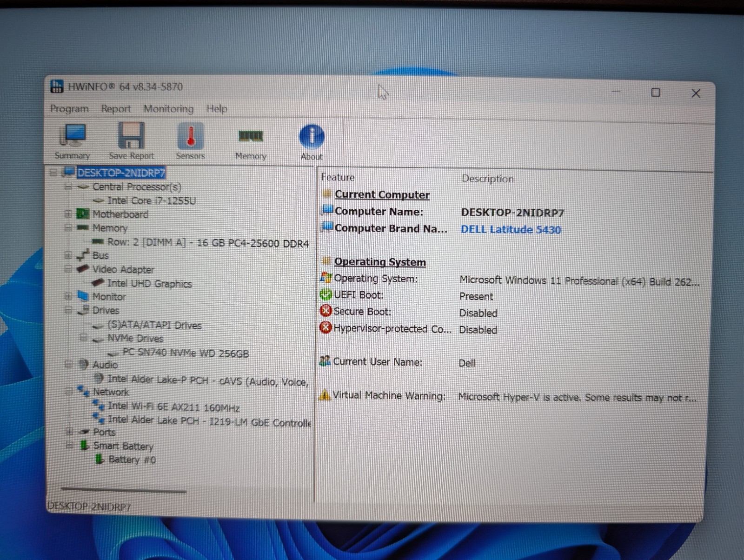Click the Microsoft Hyper-V is active message
The width and height of the screenshot is (744, 560).
(577, 397)
